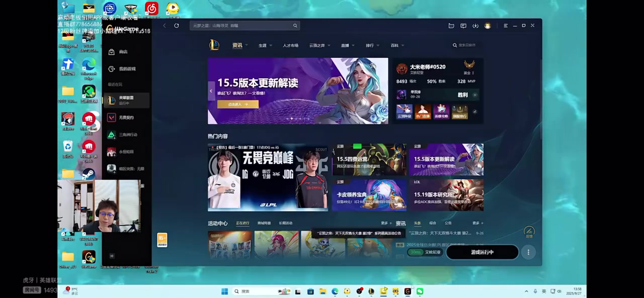Select 三角洲行动 in the recent games list
This screenshot has width=644, height=298.
pyautogui.click(x=127, y=135)
